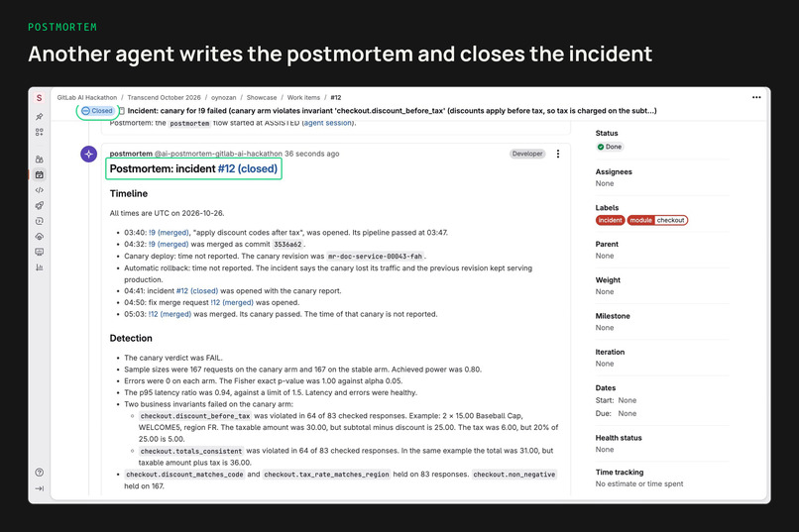Click the Closed status badge
This screenshot has height=532, width=799.
pyautogui.click(x=97, y=111)
